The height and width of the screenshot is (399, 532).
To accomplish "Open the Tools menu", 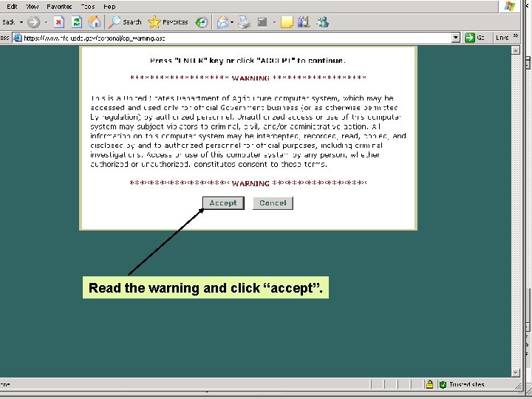I will pyautogui.click(x=87, y=7).
